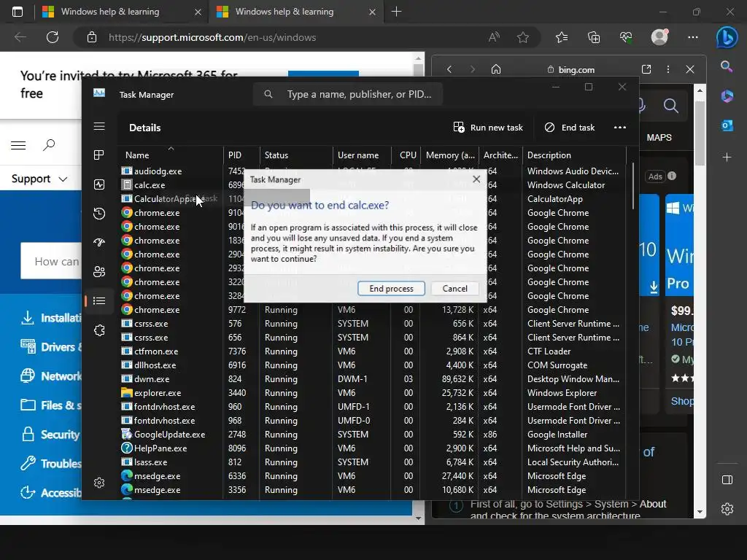
Task: Sort processes by the CPU column
Action: click(x=408, y=155)
